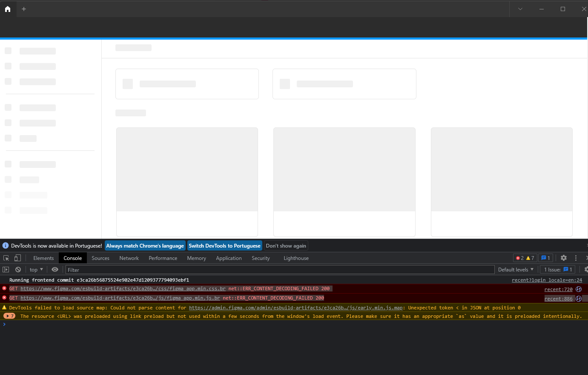Open the tab list chevron in title bar

(520, 9)
